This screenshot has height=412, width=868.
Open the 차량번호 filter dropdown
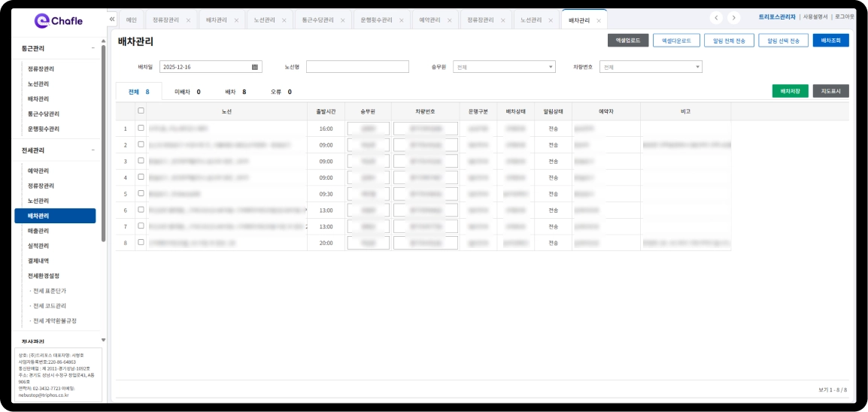coord(651,67)
